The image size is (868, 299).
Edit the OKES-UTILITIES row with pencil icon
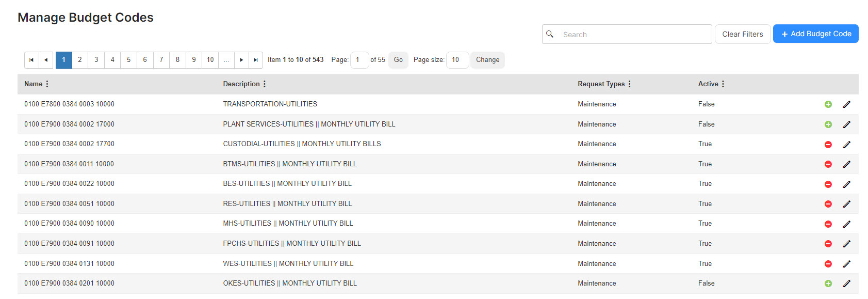click(846, 284)
